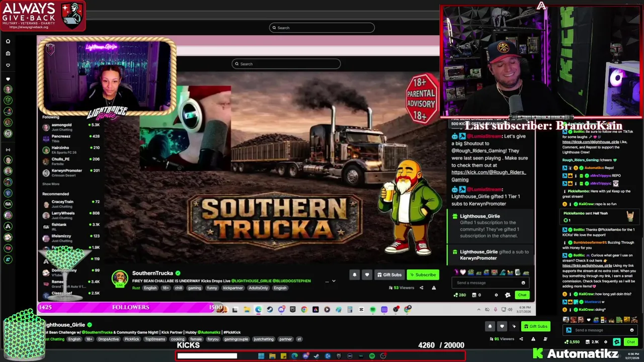644x362 pixels.
Task: Select Pancreasz in Following list
Action: [x=71, y=139]
